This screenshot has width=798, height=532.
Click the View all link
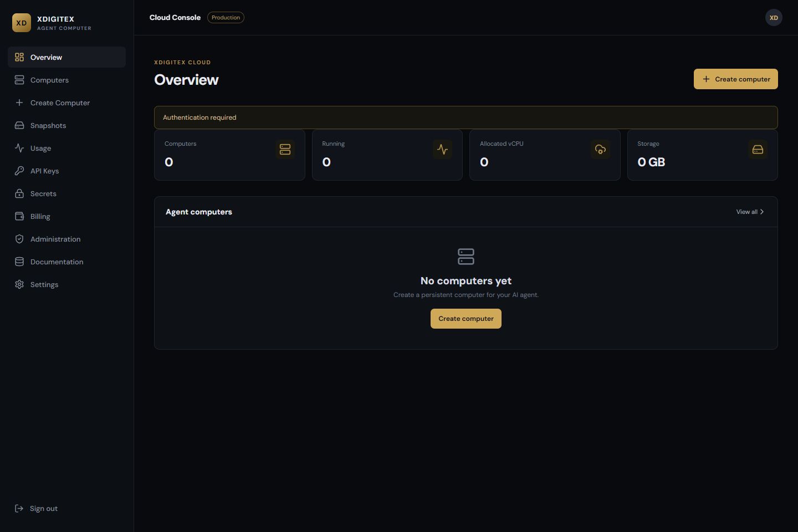pyautogui.click(x=750, y=212)
